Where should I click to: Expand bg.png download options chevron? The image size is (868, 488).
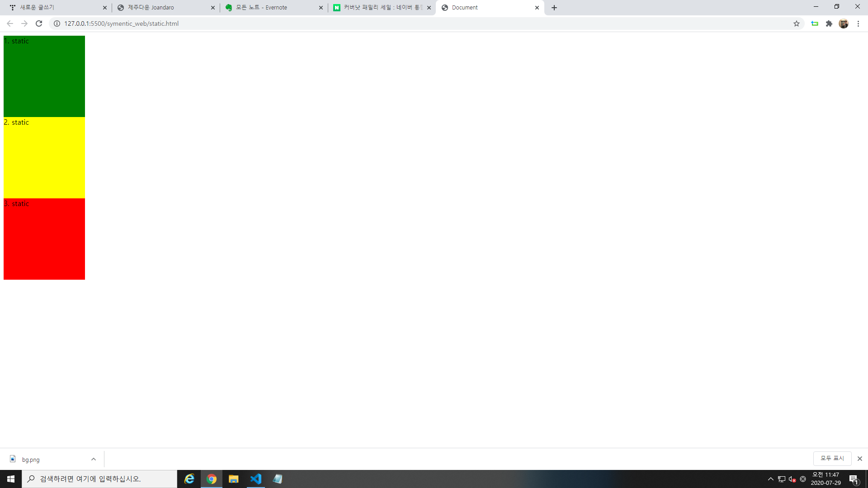point(94,459)
